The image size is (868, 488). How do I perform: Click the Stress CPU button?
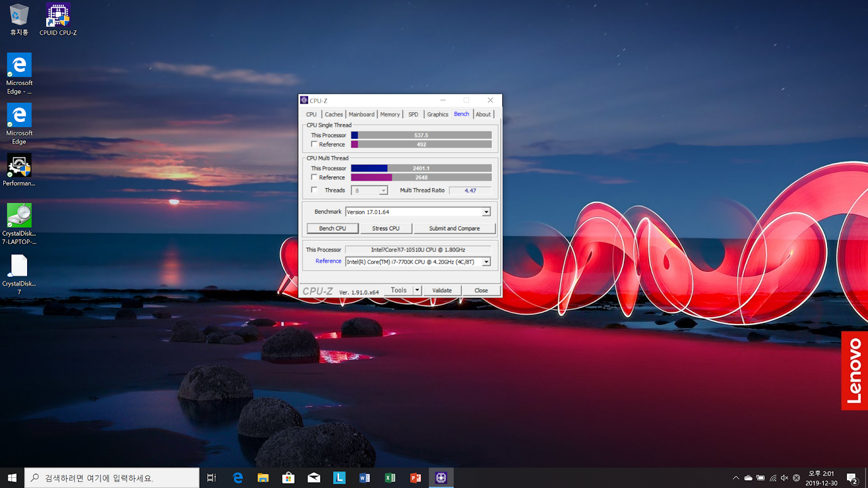(386, 228)
